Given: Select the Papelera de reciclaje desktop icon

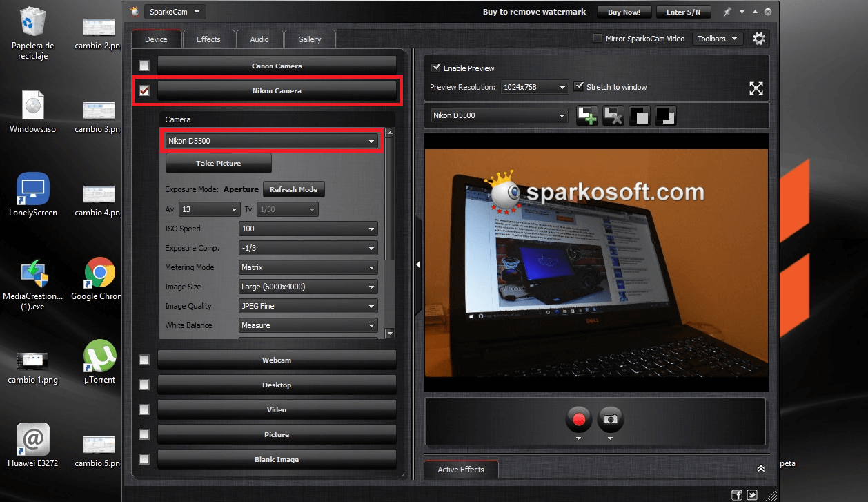Looking at the screenshot, I should [33, 32].
